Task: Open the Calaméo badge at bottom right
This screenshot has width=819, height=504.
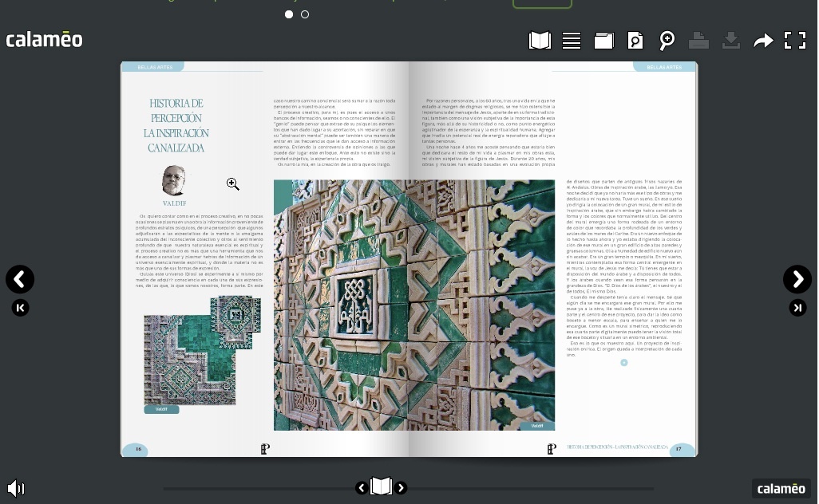Action: pyautogui.click(x=781, y=488)
